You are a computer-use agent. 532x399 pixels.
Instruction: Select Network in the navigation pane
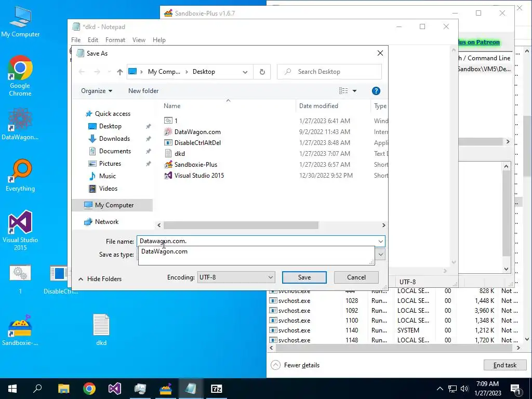(x=107, y=221)
